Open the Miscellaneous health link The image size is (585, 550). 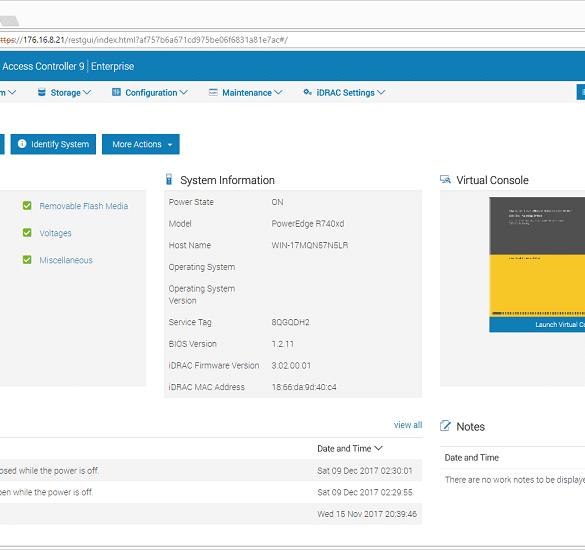coord(66,260)
